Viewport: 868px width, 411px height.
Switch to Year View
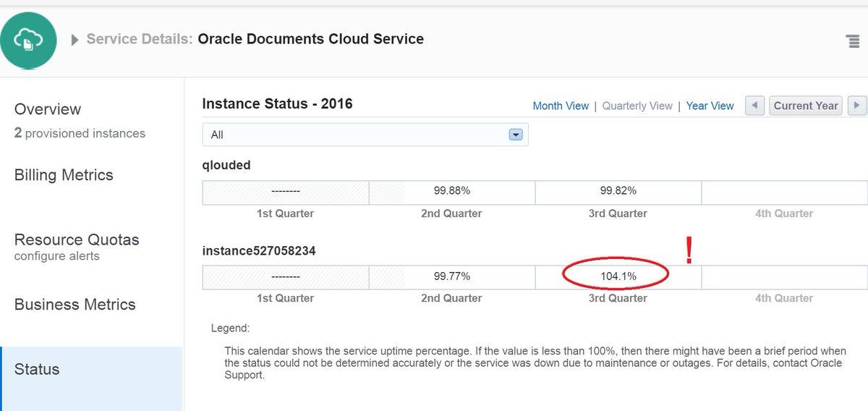[710, 106]
